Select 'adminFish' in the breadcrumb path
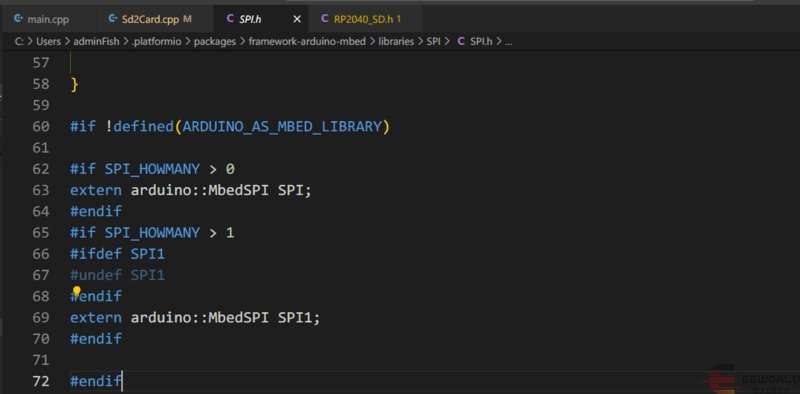 [96, 41]
